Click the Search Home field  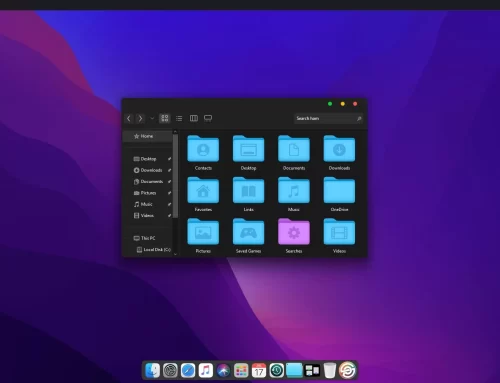[328, 118]
